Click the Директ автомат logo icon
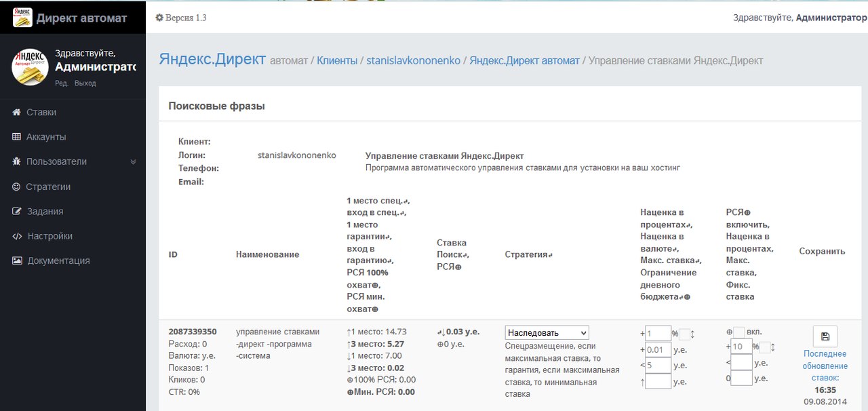Screen dimensions: 868x411 click(22, 18)
